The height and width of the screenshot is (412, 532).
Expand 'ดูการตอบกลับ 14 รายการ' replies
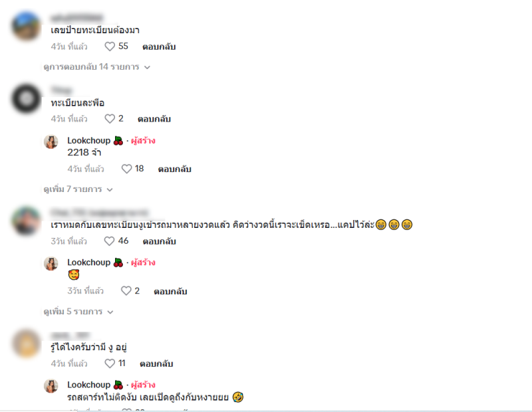[97, 67]
